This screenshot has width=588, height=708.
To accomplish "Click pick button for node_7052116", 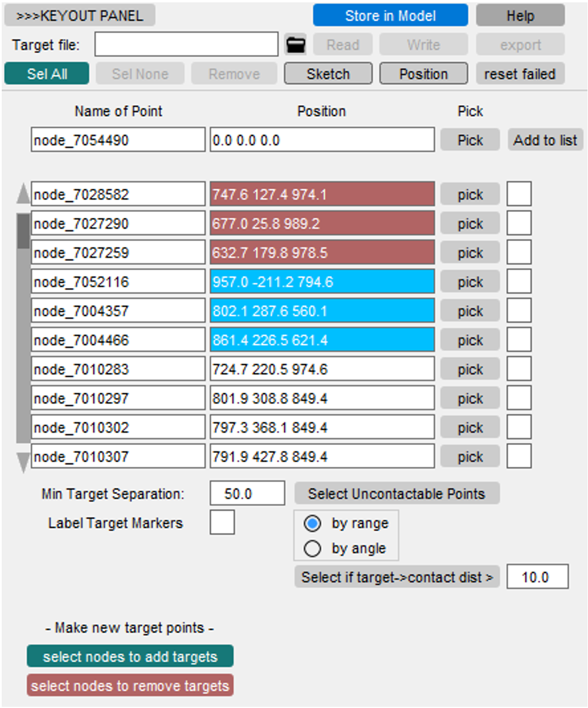I will click(x=470, y=281).
